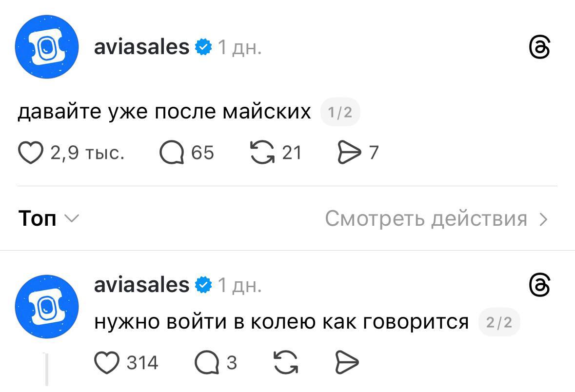Image resolution: width=575 pixels, height=392 pixels.
Task: Open aviasales profile from reply username
Action: pos(141,285)
